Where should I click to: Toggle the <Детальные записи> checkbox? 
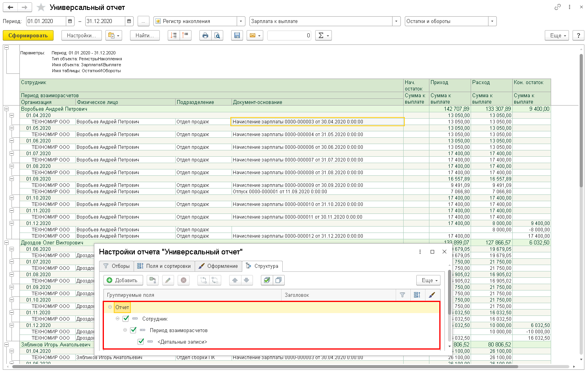tap(141, 342)
